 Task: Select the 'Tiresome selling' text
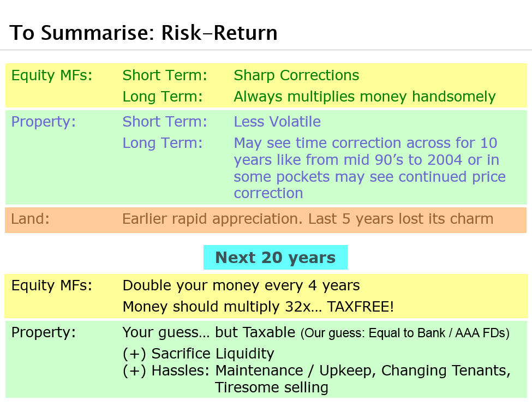(x=272, y=387)
